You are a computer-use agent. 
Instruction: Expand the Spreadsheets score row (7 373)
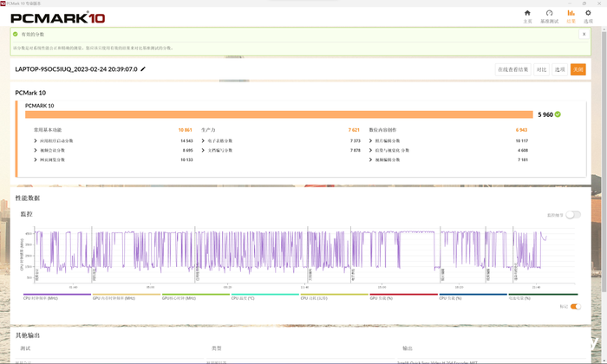pos(203,140)
